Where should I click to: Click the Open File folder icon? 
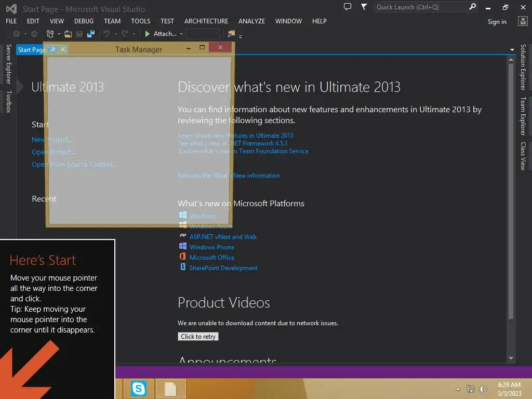68,34
